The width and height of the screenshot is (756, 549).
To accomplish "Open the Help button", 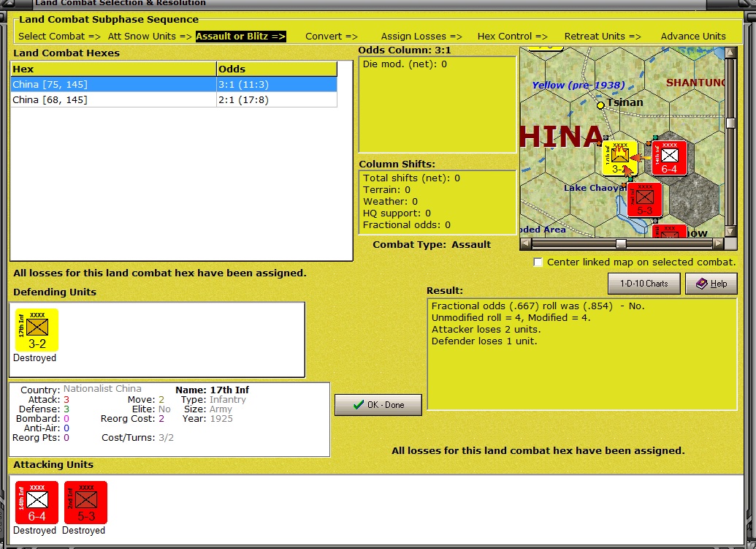I will tap(711, 284).
